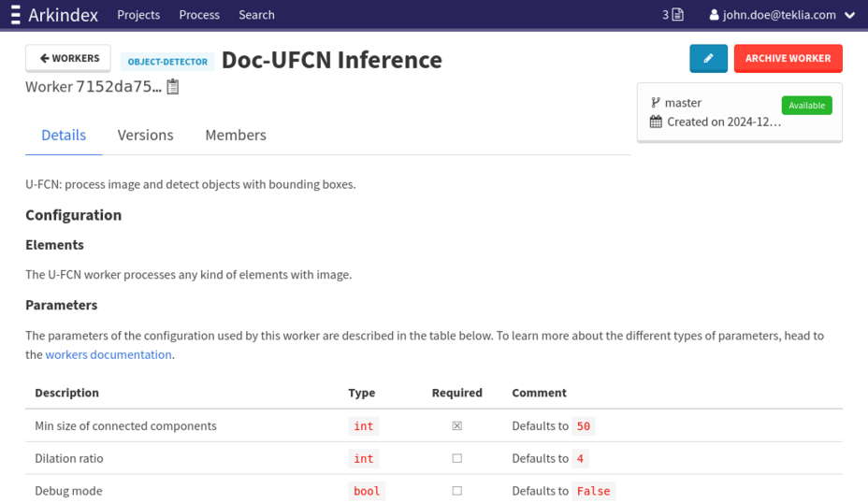Expand the john.doe@teklia.com account dropdown
The height and width of the screenshot is (503, 868).
point(849,16)
